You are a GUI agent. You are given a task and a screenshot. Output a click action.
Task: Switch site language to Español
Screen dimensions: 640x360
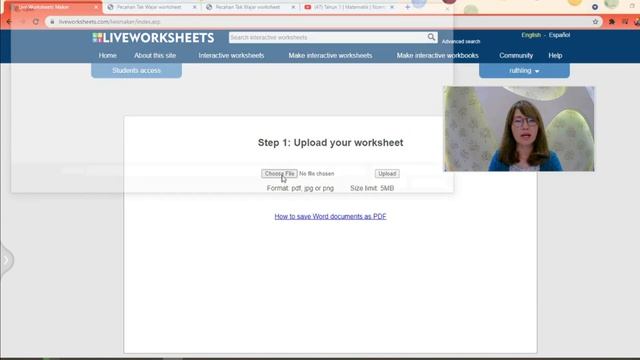(559, 35)
